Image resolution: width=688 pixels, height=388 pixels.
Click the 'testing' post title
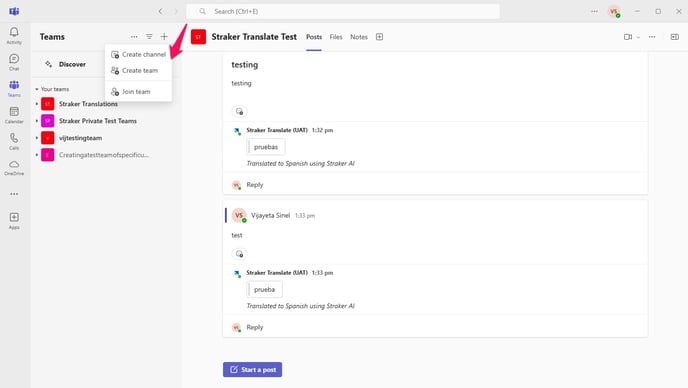pyautogui.click(x=244, y=65)
